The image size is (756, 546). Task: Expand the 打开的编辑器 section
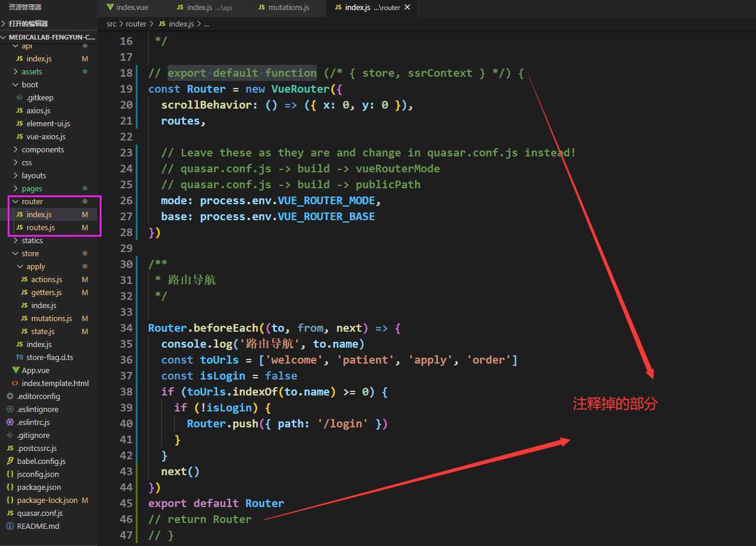(48, 24)
